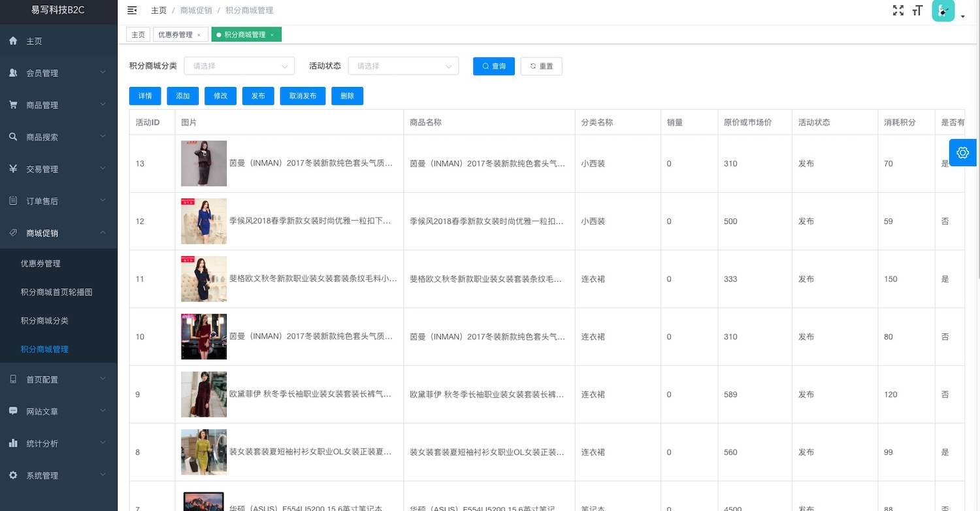Click the 商品管理 shopping cart icon
Viewport: 980px width, 511px height.
13,105
